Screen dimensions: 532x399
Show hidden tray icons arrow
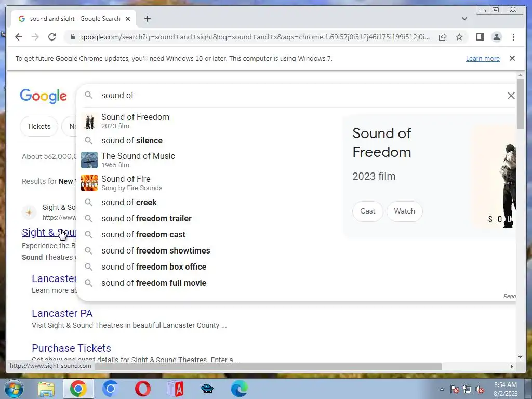click(x=442, y=390)
